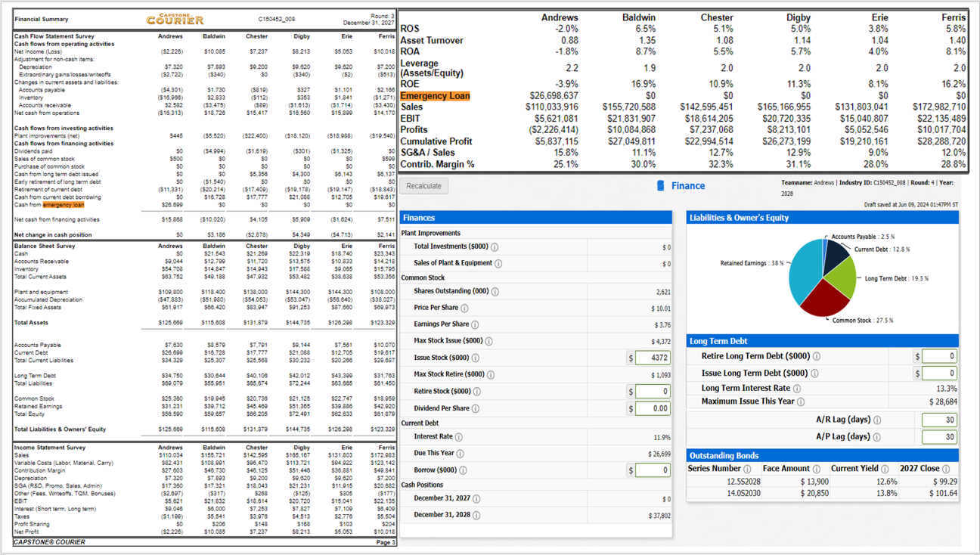Click info icon beside A/P Lag (days)
The height and width of the screenshot is (555, 980).
pos(877,437)
